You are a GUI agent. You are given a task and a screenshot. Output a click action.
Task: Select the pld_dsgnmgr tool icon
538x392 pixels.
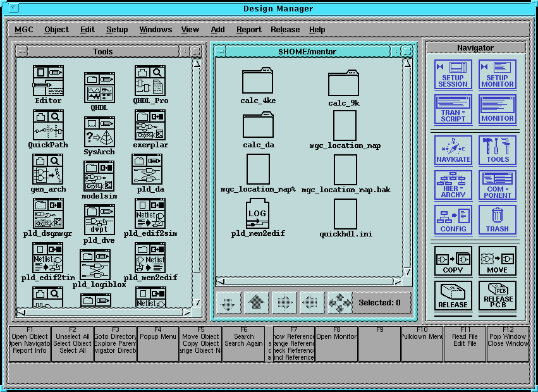pos(49,214)
